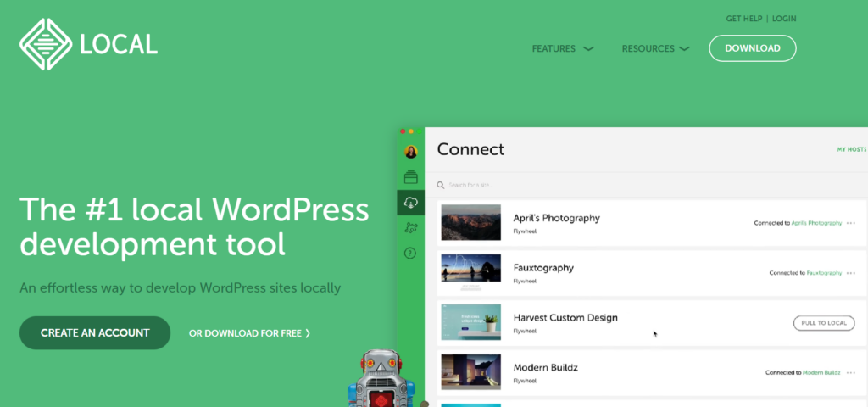Viewport: 868px width, 407px height.
Task: Expand the Resources menu
Action: 655,48
